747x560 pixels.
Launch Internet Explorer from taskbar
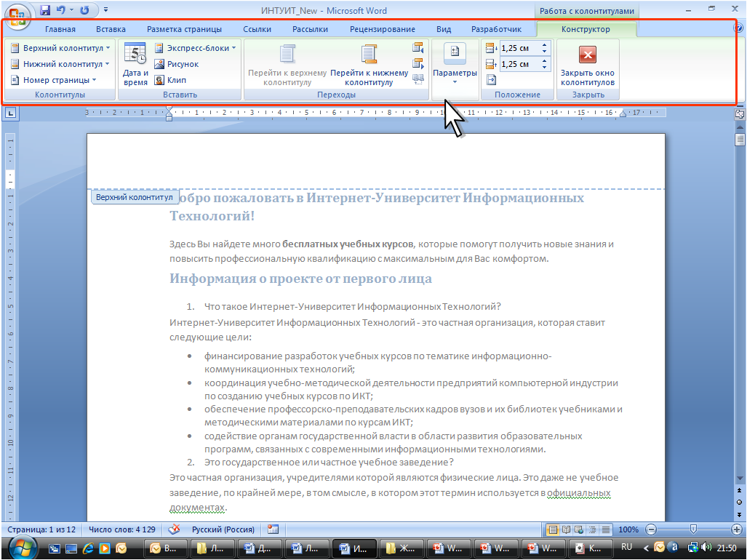pyautogui.click(x=88, y=548)
